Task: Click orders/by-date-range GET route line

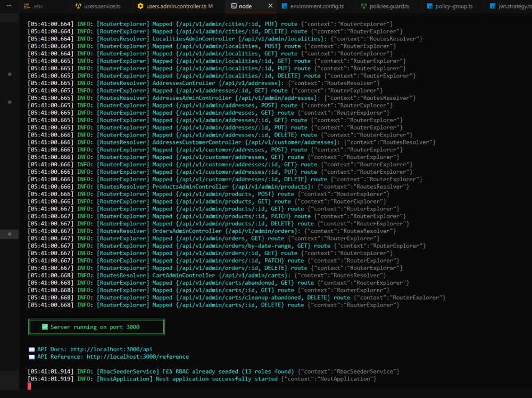Action: (227, 246)
